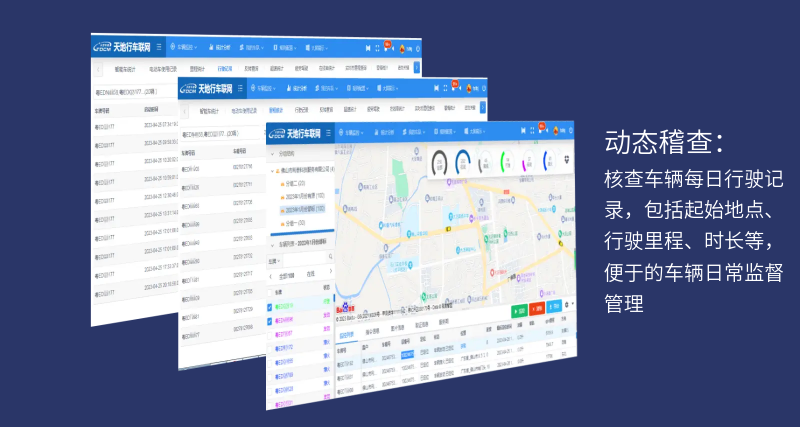The height and width of the screenshot is (427, 800).
Task: Click the map layers icon beside the gauges
Action: [568, 159]
